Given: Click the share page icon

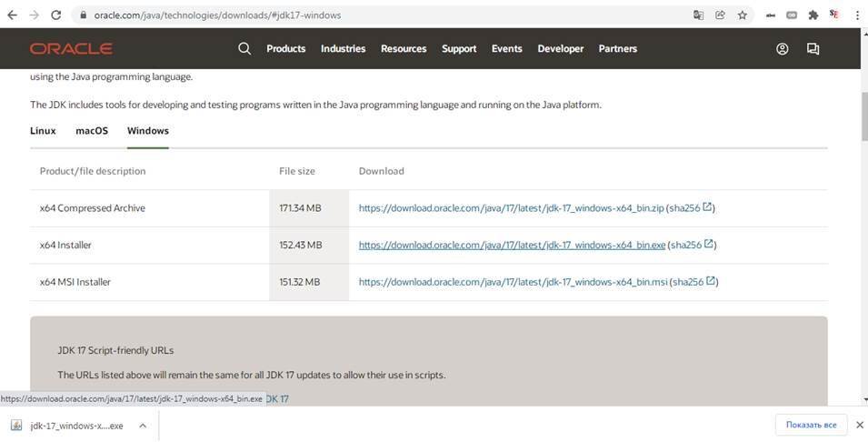Looking at the screenshot, I should 720,15.
